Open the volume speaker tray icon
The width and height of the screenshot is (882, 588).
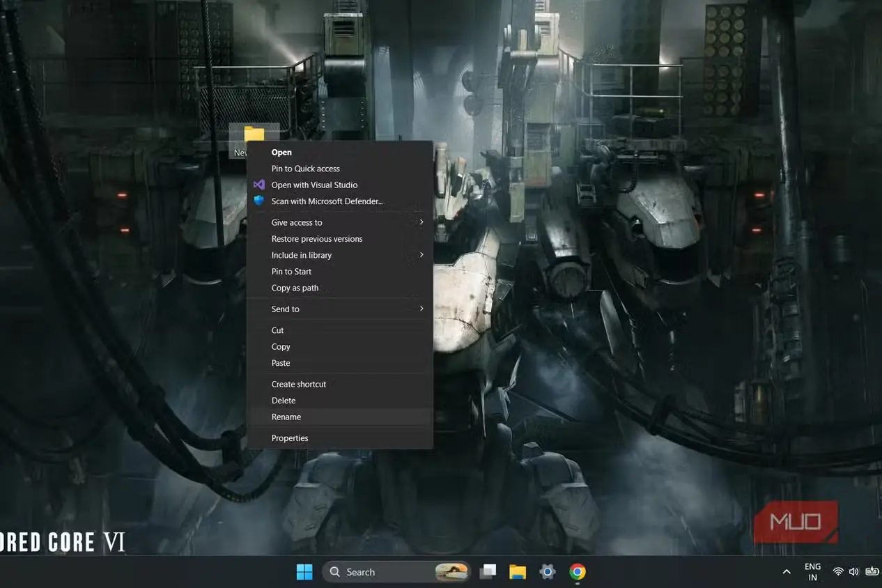pyautogui.click(x=854, y=572)
